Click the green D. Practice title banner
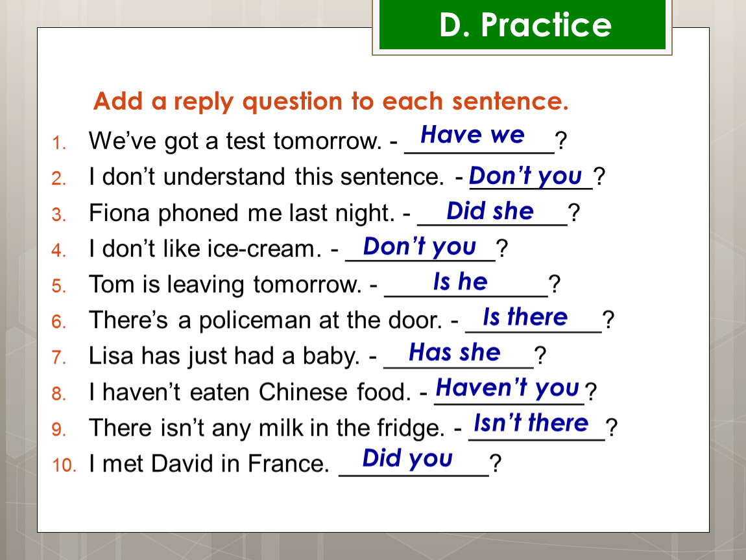 (522, 25)
